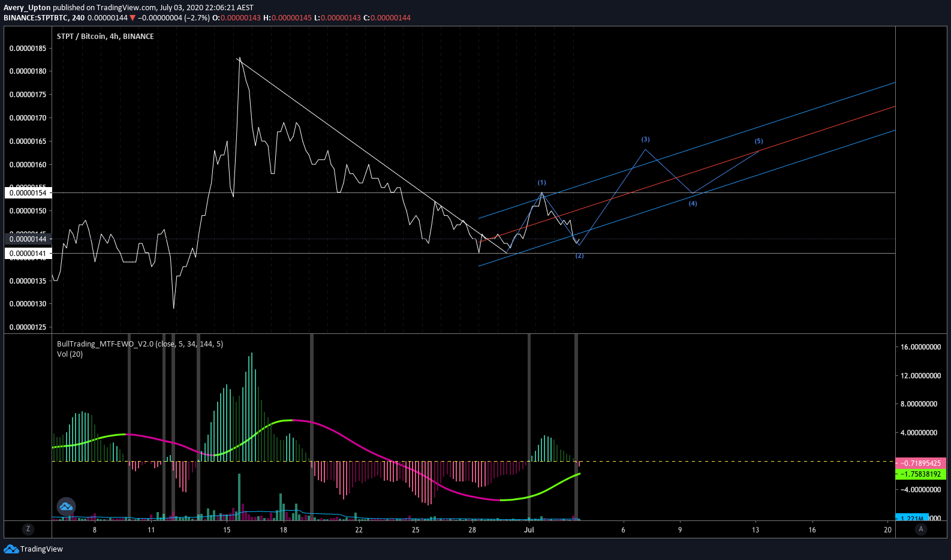The width and height of the screenshot is (951, 560).
Task: Open the TradingView logo at the bottom left
Action: click(34, 549)
